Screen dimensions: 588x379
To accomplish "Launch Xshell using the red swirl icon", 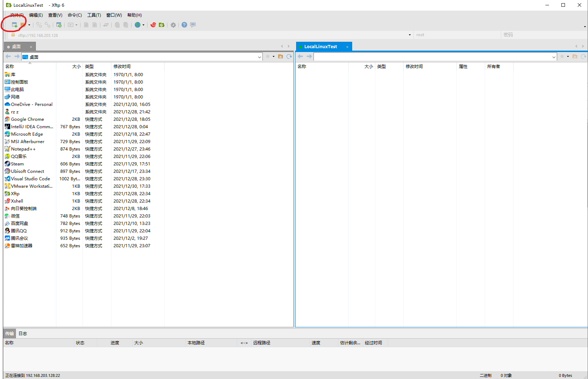I will [x=153, y=25].
